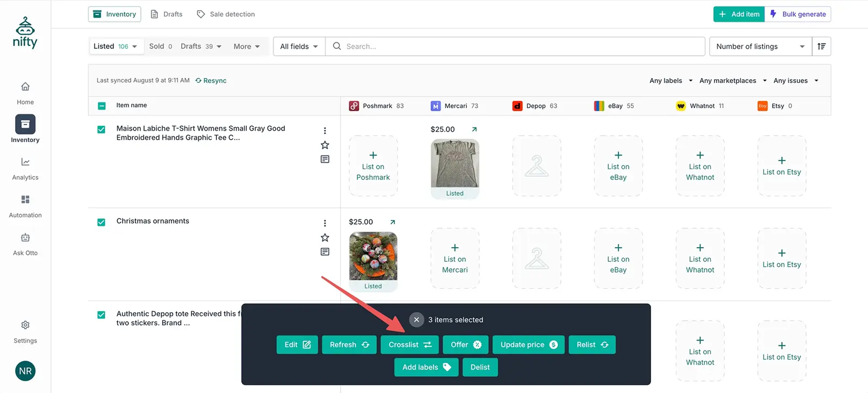Open more options for Christmas ornaments

pyautogui.click(x=325, y=223)
